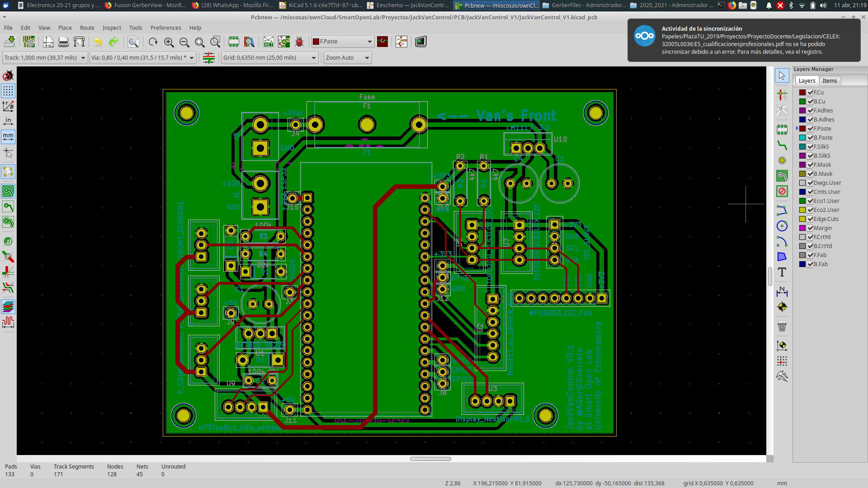Save the board with the save icon
This screenshot has height=488, width=868.
(x=9, y=42)
